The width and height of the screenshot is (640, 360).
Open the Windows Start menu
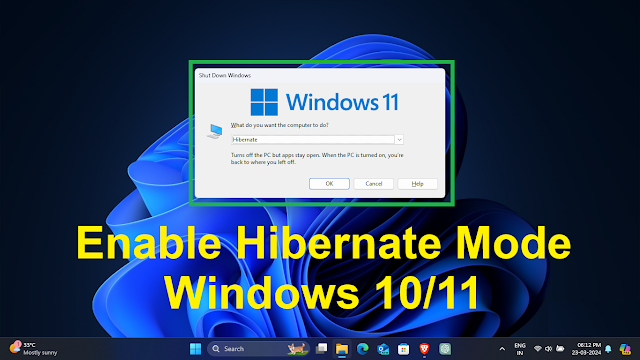(x=196, y=349)
